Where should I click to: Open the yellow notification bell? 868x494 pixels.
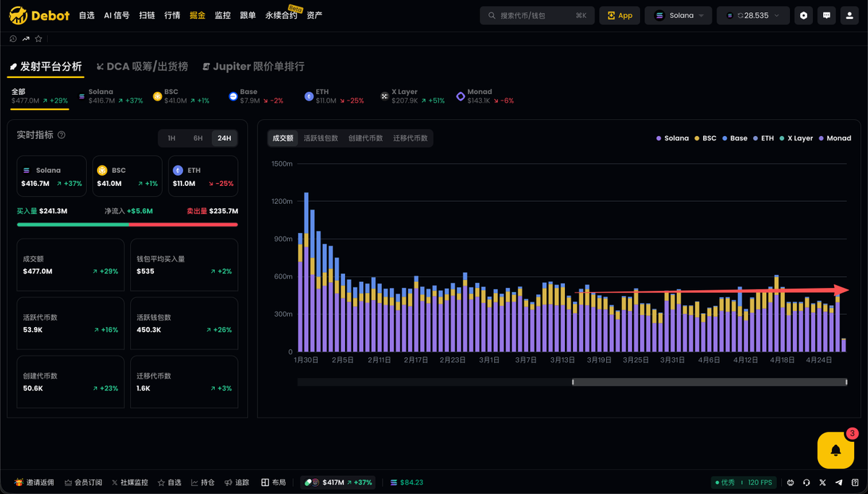tap(835, 451)
